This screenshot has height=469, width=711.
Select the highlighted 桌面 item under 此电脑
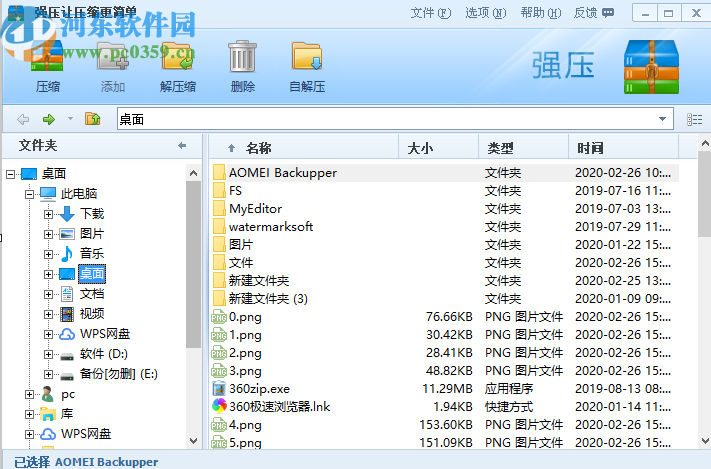coord(92,274)
